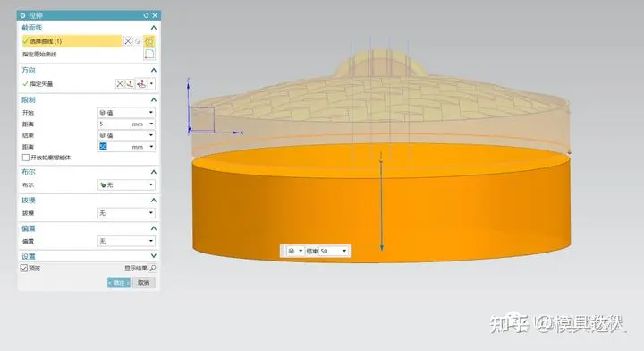Screen dimensions: 644x351
Task: Click the 显示结果 magnifier icon
Action: tap(153, 268)
